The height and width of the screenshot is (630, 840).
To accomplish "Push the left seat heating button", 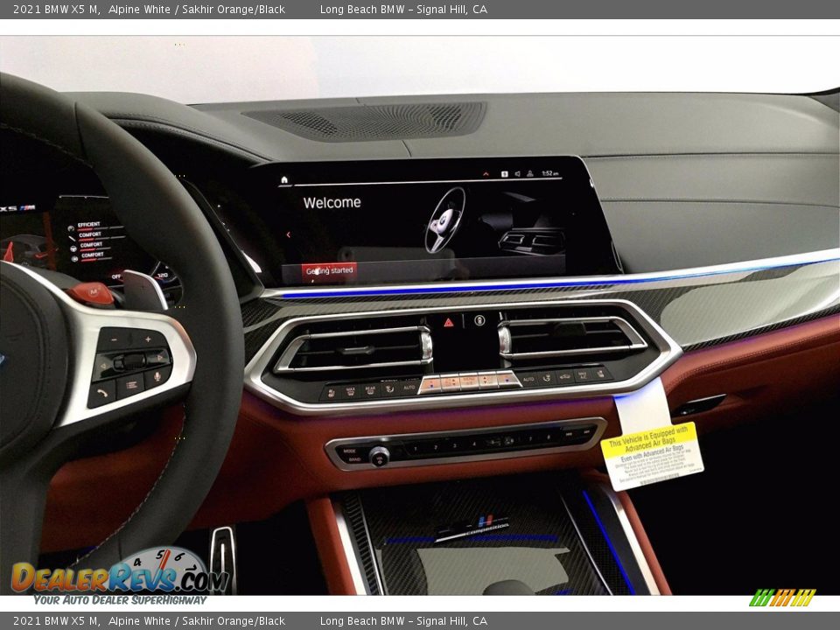I will 331,393.
